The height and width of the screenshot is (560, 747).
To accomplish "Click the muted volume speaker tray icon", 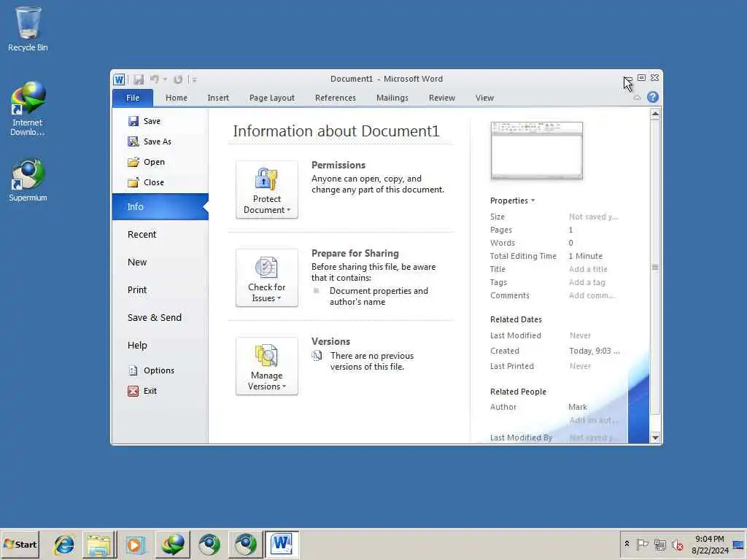I will [x=677, y=544].
